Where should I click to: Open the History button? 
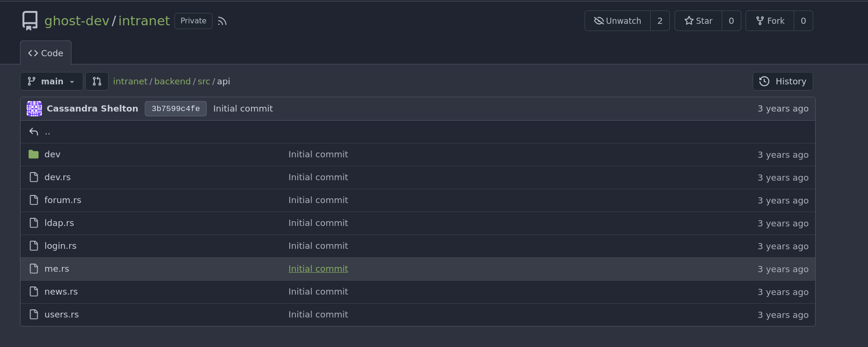point(783,81)
